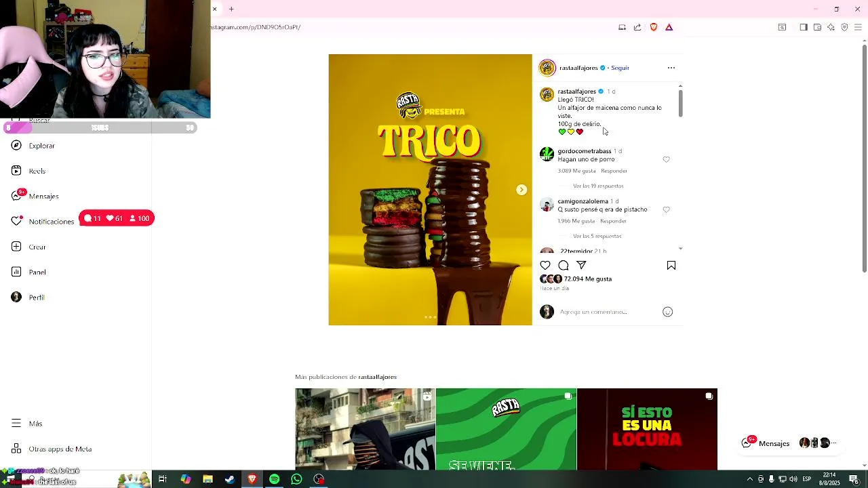Open WhatsApp from the taskbar
868x488 pixels.
coord(296,479)
